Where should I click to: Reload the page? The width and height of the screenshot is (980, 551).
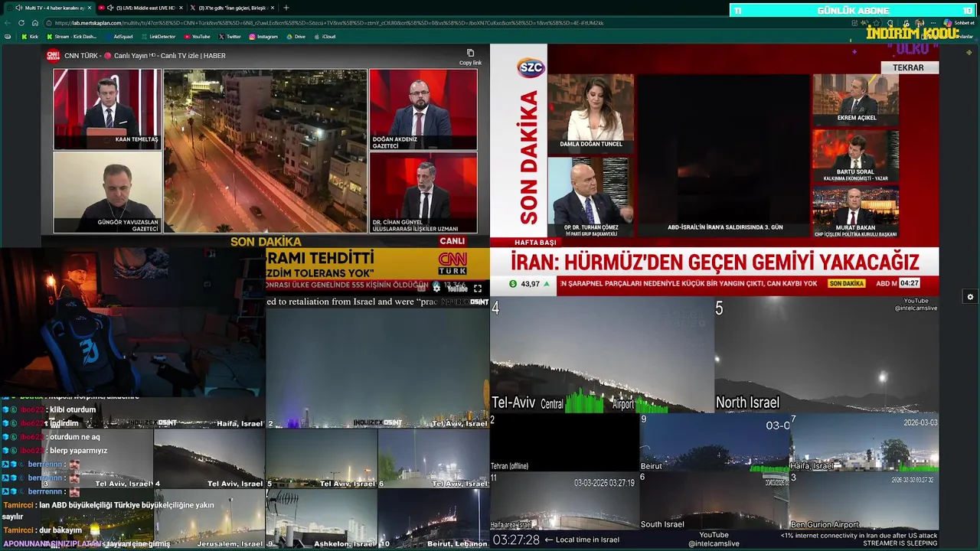point(21,23)
